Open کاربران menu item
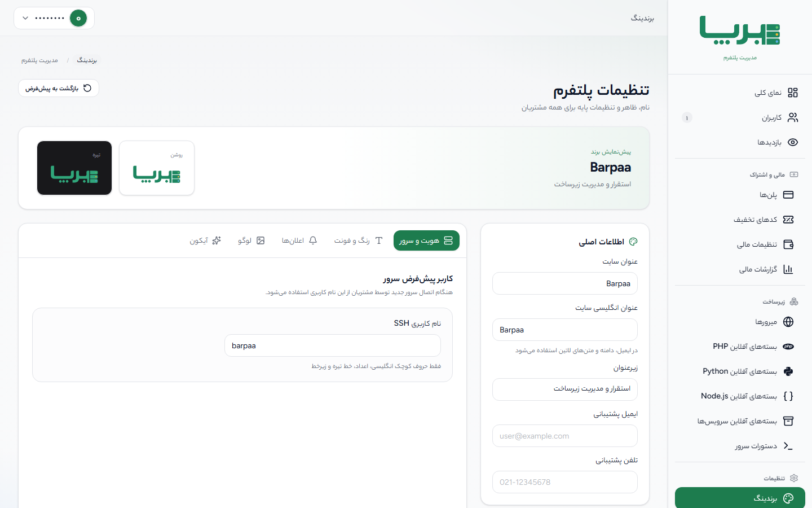Image resolution: width=812 pixels, height=508 pixels. [x=740, y=117]
